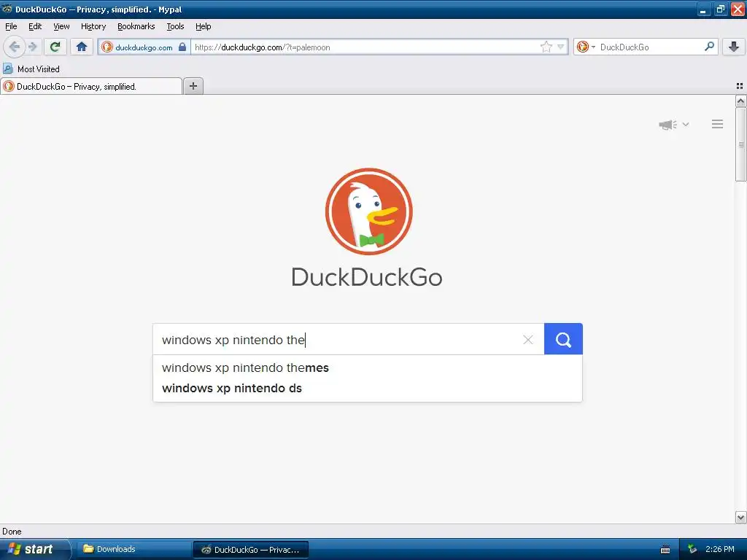This screenshot has height=560, width=747.
Task: Choose suggestion windows xp nintendo themes
Action: tap(368, 367)
